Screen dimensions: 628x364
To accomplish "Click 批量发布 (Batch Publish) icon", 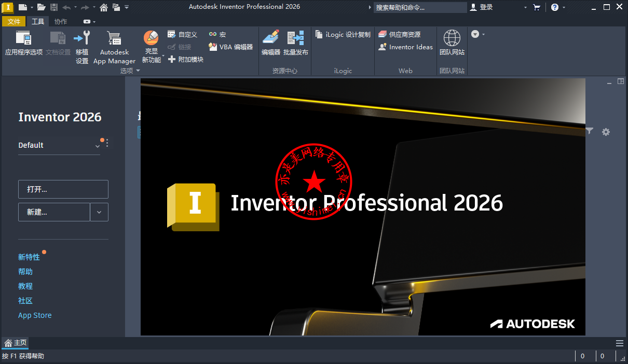I will click(x=296, y=43).
